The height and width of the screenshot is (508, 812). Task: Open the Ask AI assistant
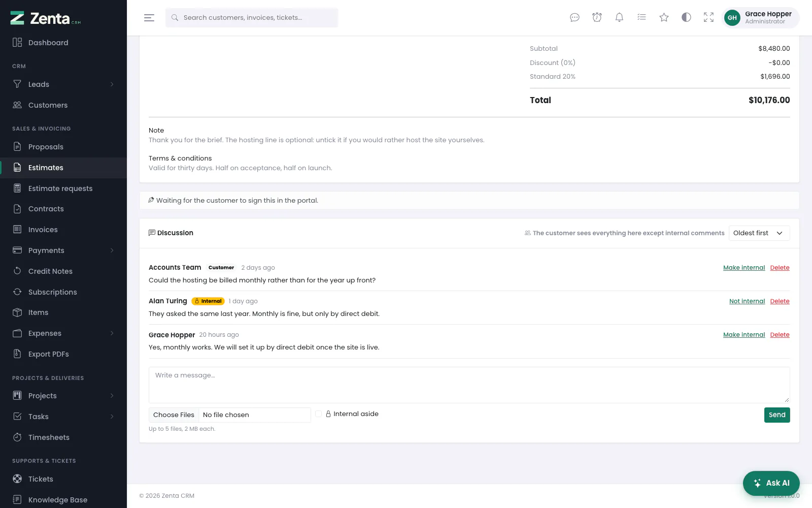771,483
